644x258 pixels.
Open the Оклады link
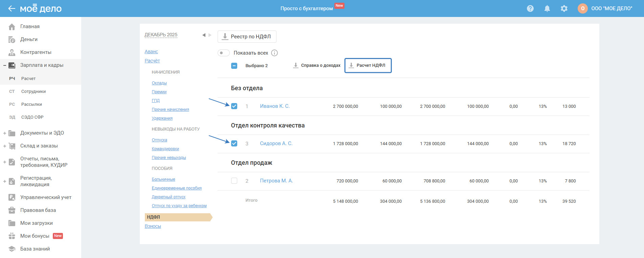click(159, 83)
